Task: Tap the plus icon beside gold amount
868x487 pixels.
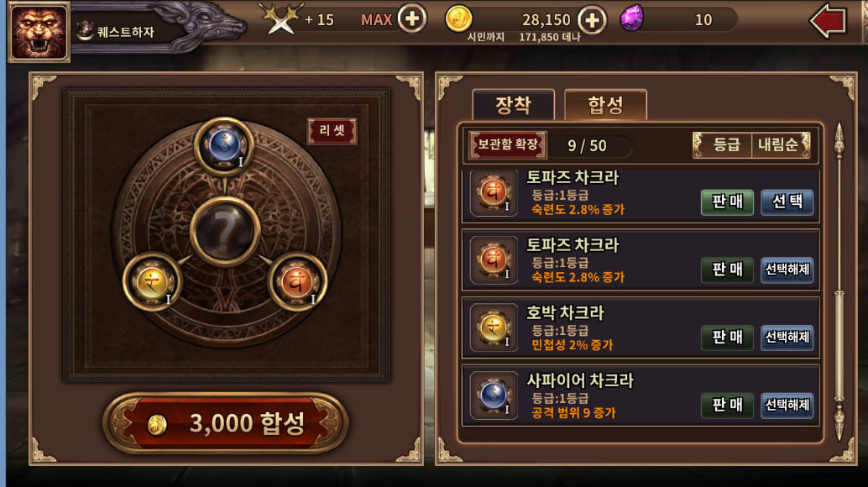Action: coord(592,20)
